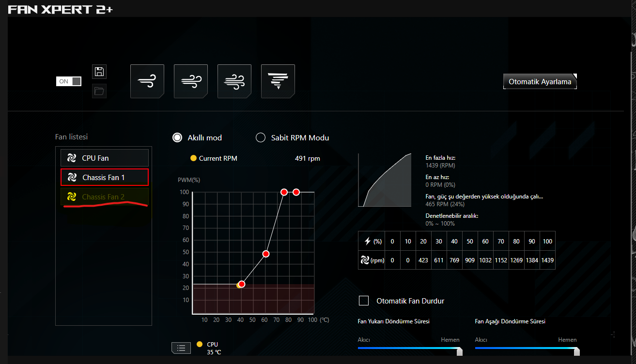Viewport: 636px width, 364px height.
Task: Click the temperature source list icon
Action: tap(181, 348)
